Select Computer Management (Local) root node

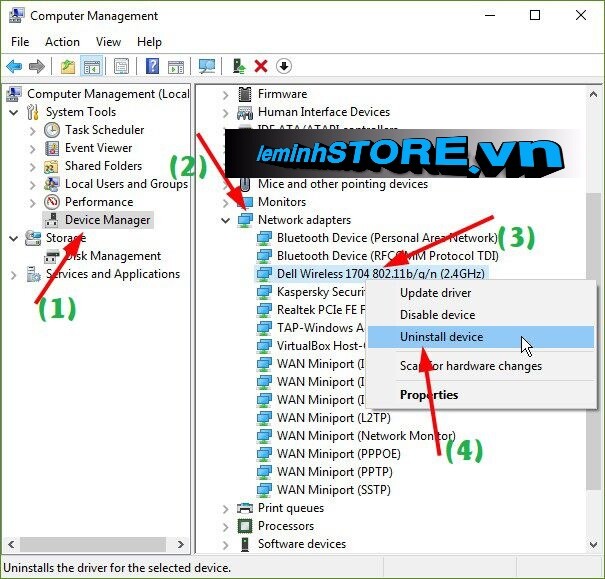tap(108, 94)
